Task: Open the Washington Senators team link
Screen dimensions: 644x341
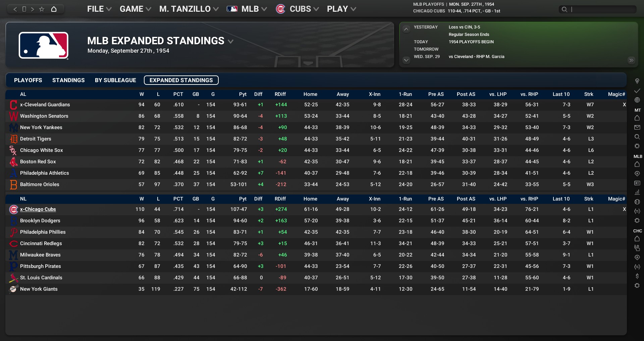Action: [x=44, y=116]
